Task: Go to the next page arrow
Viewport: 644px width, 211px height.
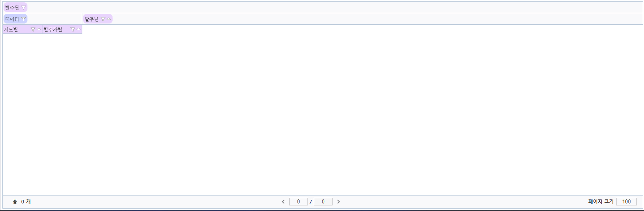Action: [x=339, y=202]
